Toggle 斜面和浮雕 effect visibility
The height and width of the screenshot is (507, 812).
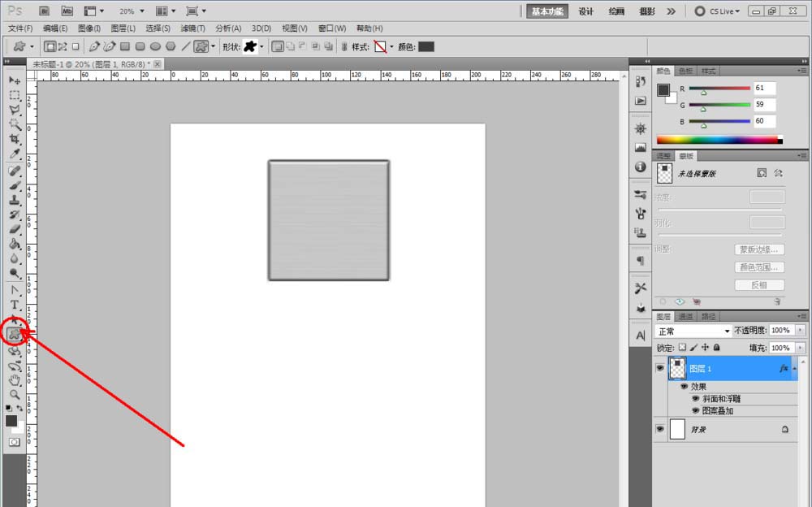pyautogui.click(x=696, y=399)
